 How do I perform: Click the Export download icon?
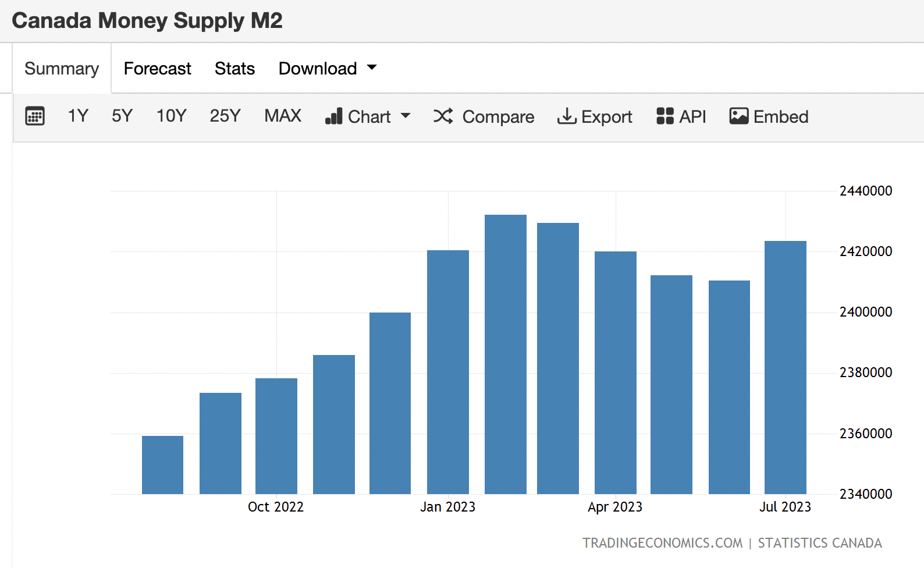coord(566,116)
